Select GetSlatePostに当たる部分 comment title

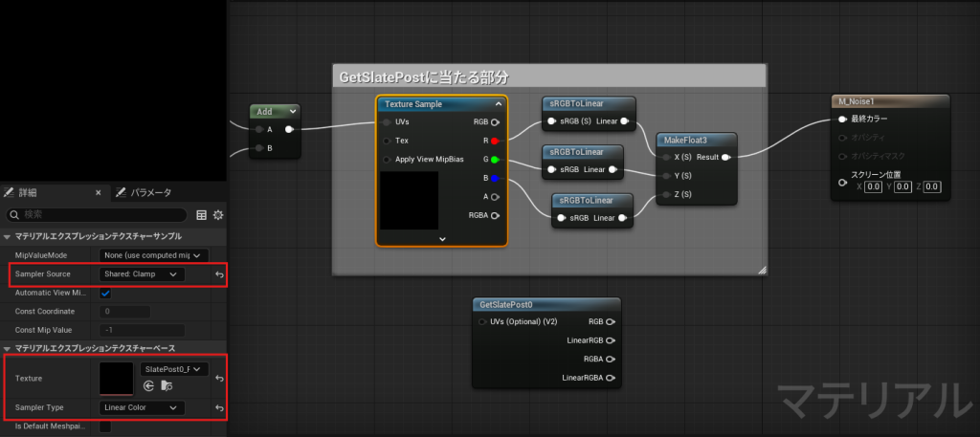click(424, 77)
